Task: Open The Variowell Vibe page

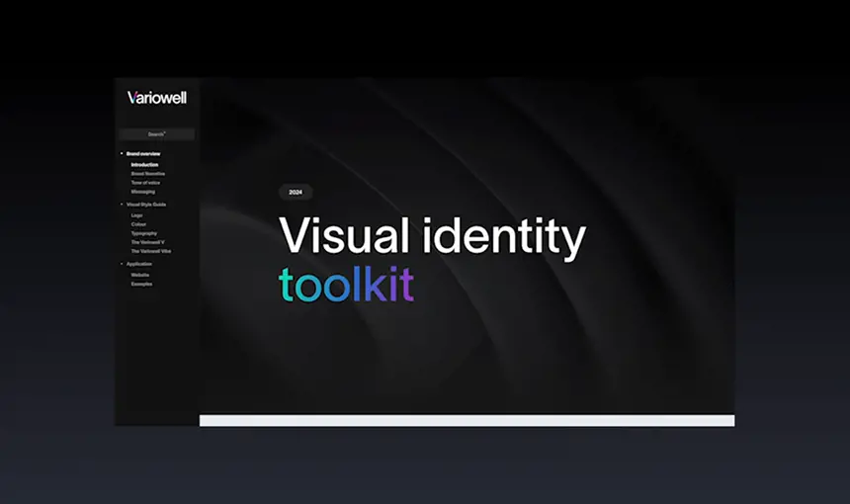Action: point(151,251)
